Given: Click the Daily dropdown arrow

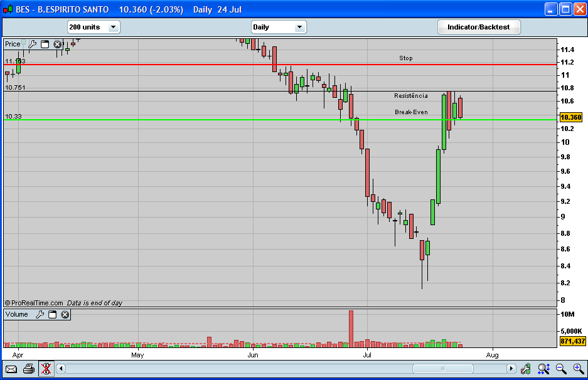Looking at the screenshot, I should coord(299,27).
